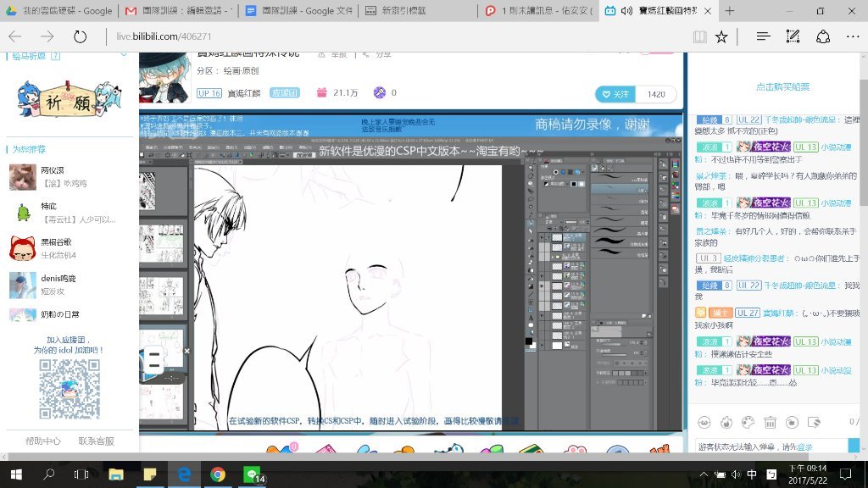
Task: Open the system volume tray icon
Action: [736, 474]
